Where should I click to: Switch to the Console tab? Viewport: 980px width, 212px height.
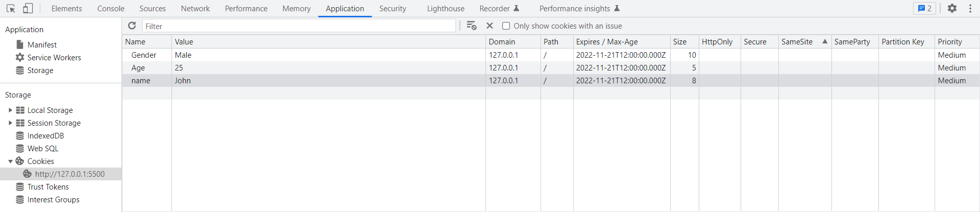point(111,9)
